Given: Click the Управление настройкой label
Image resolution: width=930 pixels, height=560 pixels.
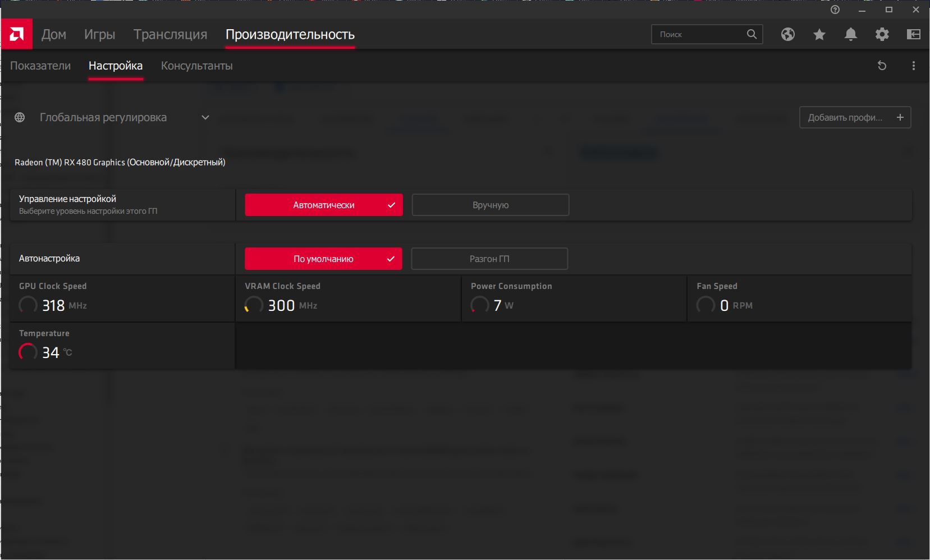Looking at the screenshot, I should click(x=67, y=199).
